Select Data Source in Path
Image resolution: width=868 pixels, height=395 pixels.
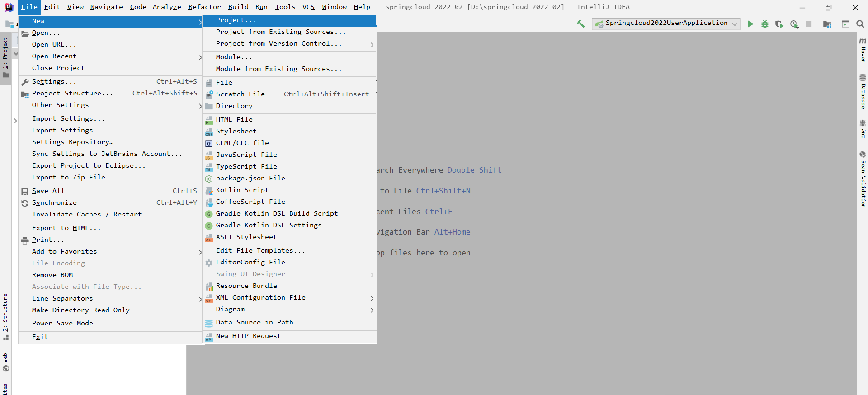click(289, 322)
